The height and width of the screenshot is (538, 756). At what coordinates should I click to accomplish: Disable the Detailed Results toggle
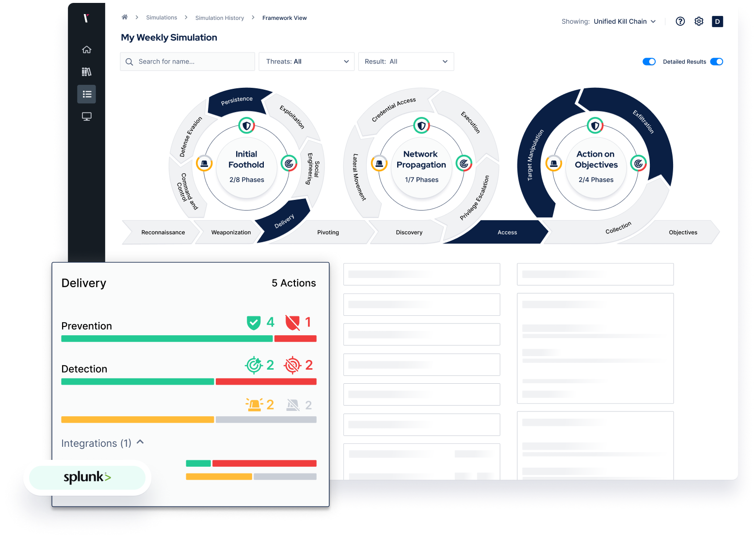pyautogui.click(x=717, y=62)
